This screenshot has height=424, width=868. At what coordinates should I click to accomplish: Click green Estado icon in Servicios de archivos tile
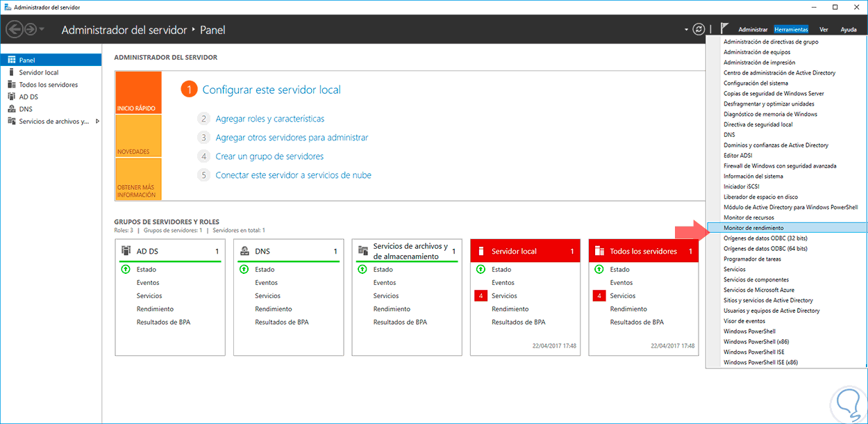tap(362, 269)
